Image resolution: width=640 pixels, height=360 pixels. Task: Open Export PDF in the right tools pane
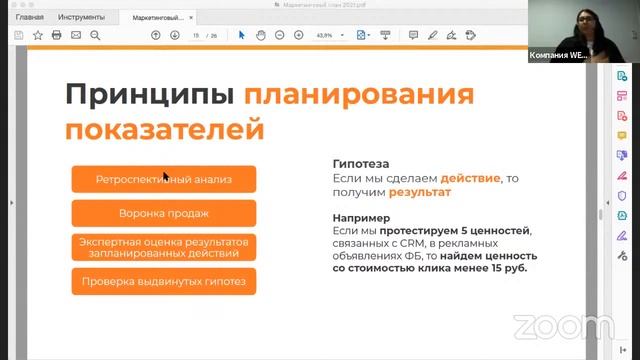click(x=622, y=76)
